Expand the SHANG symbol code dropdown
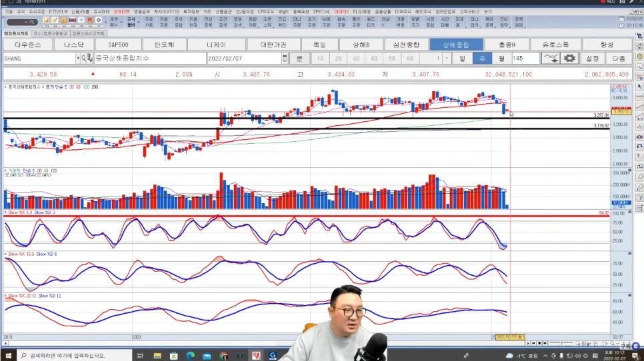 point(77,59)
